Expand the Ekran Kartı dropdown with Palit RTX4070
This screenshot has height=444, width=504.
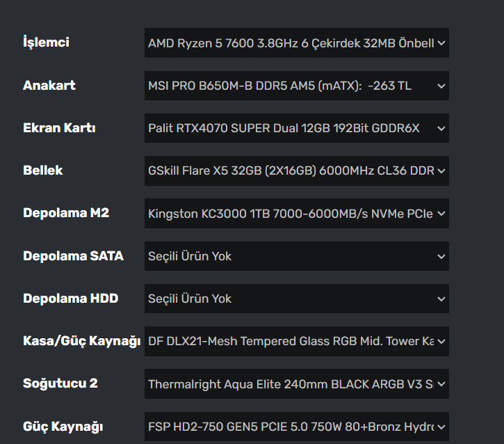pos(297,128)
